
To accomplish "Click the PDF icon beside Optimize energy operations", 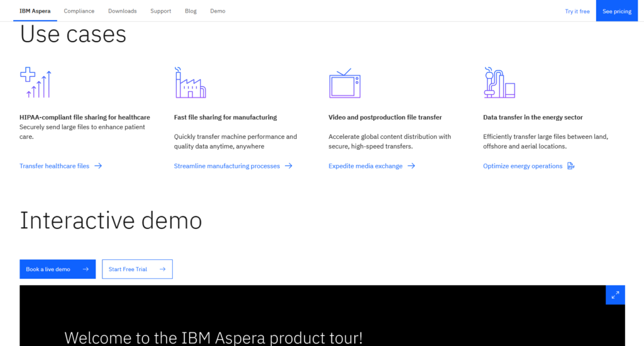I will tap(571, 166).
